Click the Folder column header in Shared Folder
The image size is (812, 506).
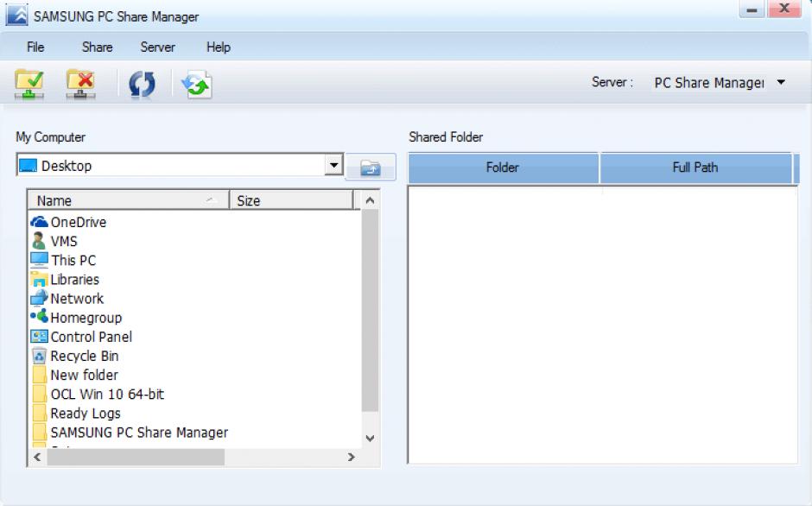coord(503,168)
